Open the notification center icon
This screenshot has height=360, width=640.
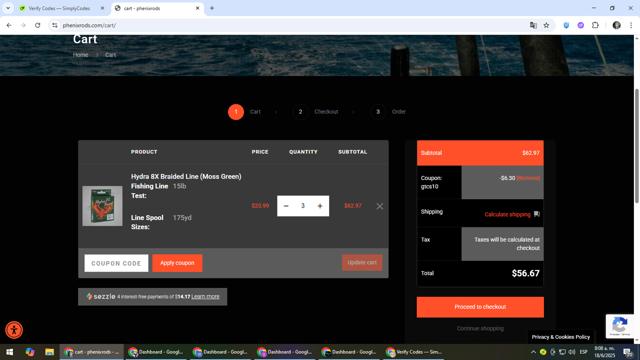[x=628, y=352]
